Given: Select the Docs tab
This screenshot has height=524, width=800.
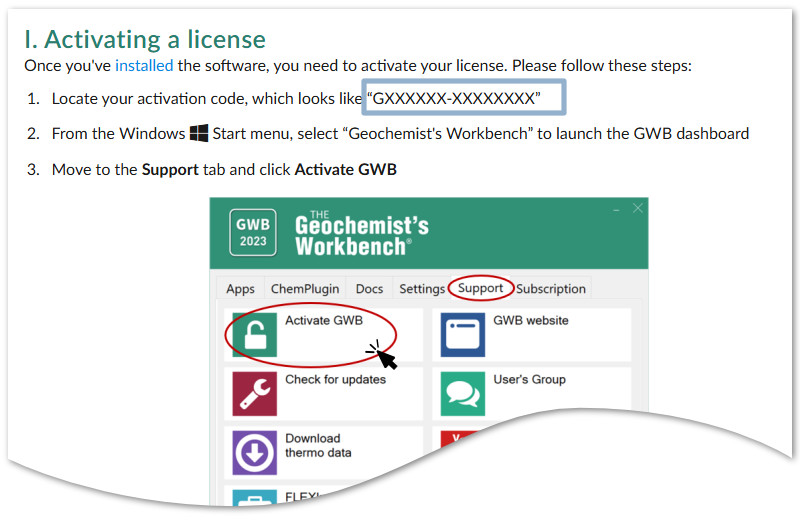Looking at the screenshot, I should (369, 289).
